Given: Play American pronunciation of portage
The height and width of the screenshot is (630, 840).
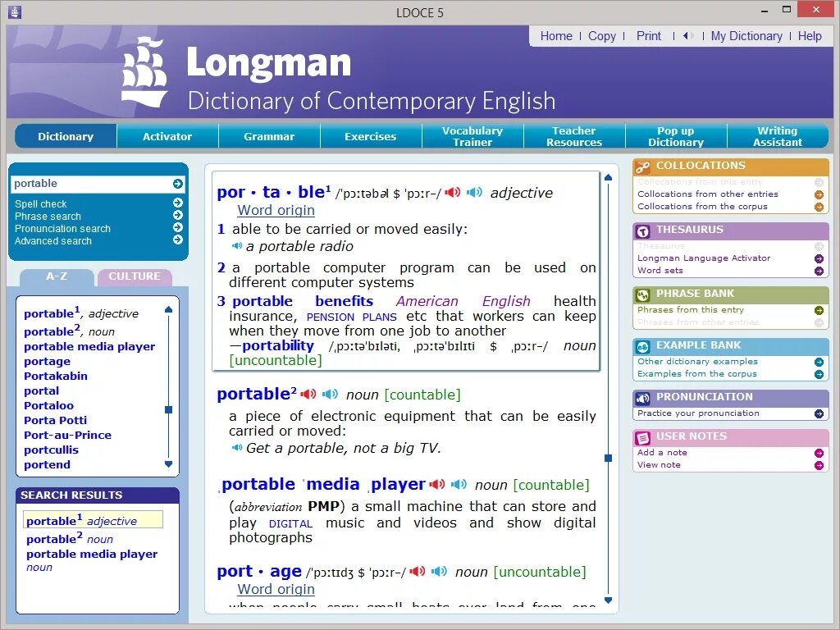Looking at the screenshot, I should pos(440,571).
